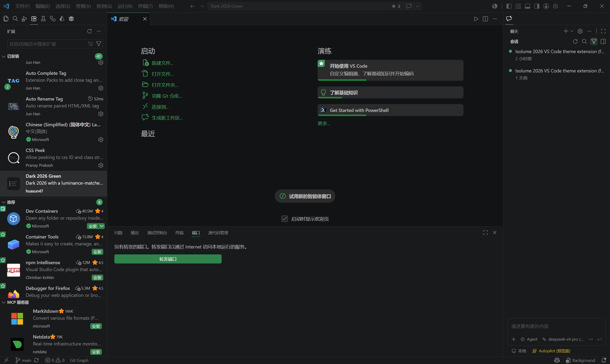Open Copilot status icon in the status bar
The width and height of the screenshot is (610, 364).
tap(557, 360)
